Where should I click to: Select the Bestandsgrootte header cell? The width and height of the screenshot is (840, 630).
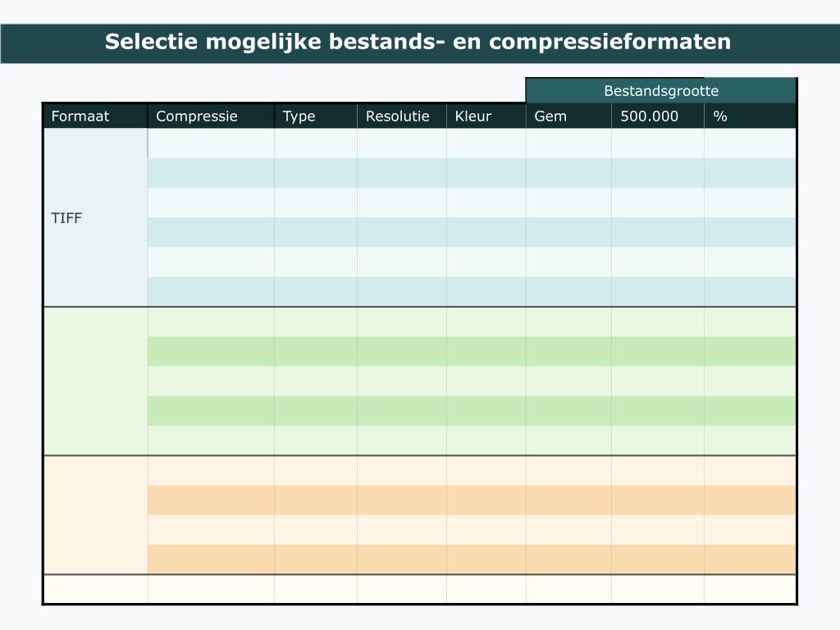pyautogui.click(x=661, y=90)
